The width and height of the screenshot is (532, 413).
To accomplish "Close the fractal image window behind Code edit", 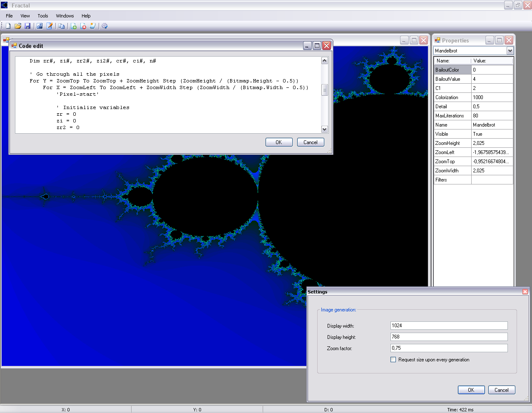I will pyautogui.click(x=423, y=40).
